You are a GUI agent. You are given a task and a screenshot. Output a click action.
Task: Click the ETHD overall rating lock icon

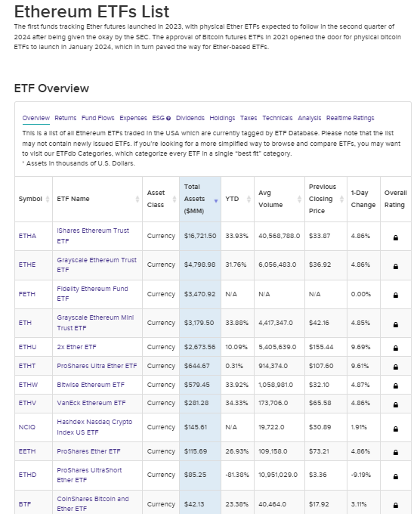click(x=395, y=476)
